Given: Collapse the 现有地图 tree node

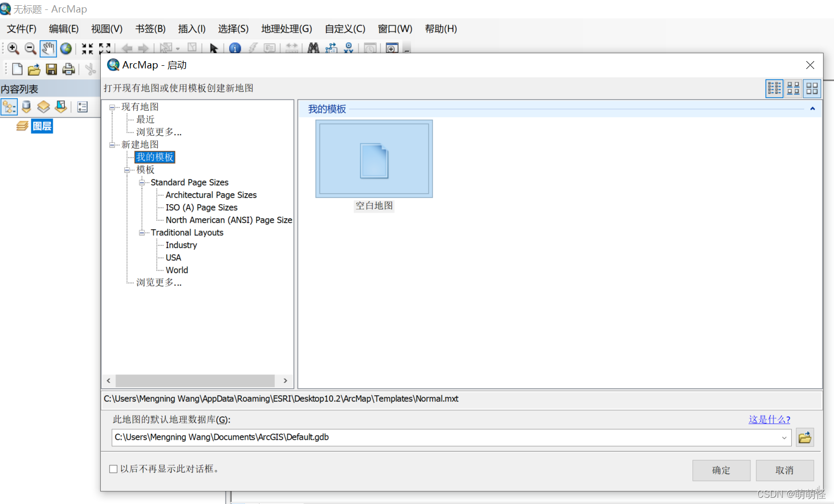Looking at the screenshot, I should [x=112, y=107].
